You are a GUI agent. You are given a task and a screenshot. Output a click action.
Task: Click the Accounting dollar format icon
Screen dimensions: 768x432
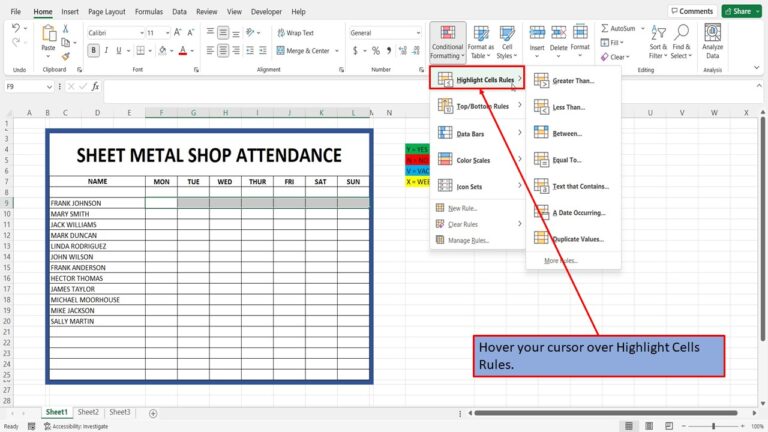point(355,50)
